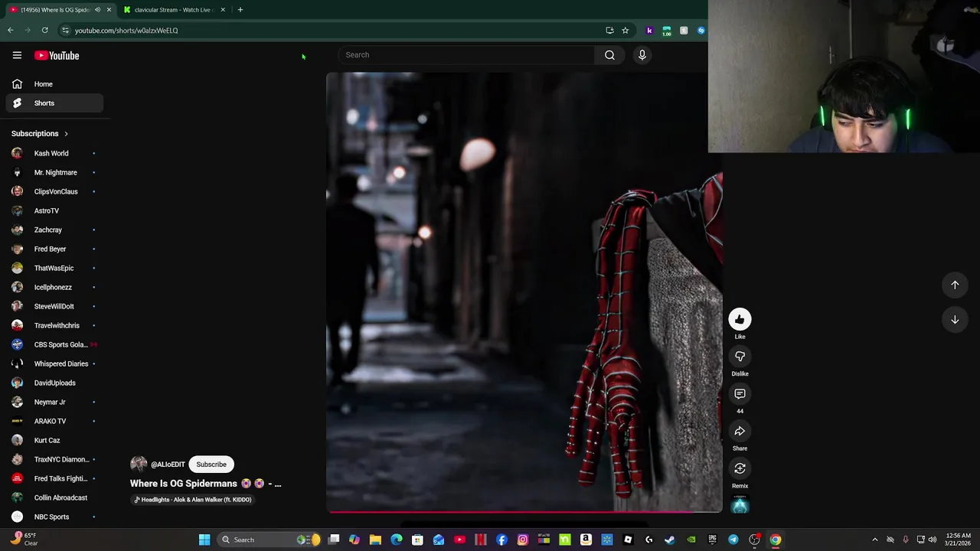
Task: Click the @ALIoEDIT channel name
Action: 168,465
